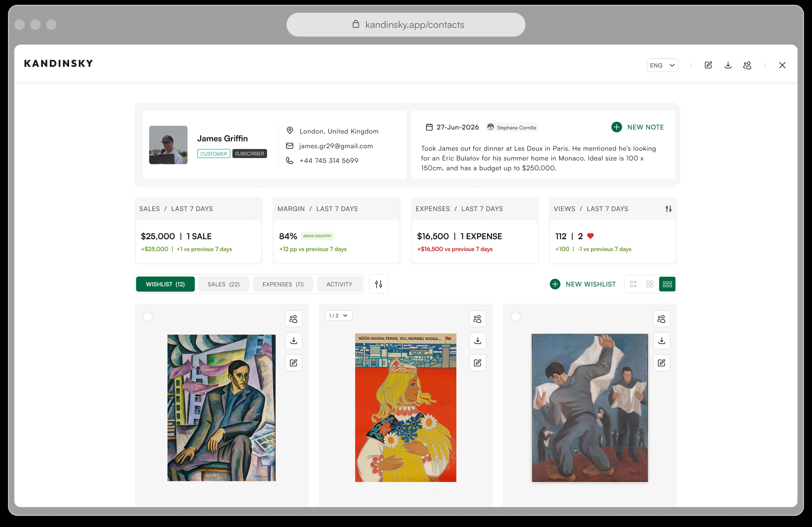This screenshot has height=527, width=812.
Task: Open the people icon in top header
Action: [747, 65]
